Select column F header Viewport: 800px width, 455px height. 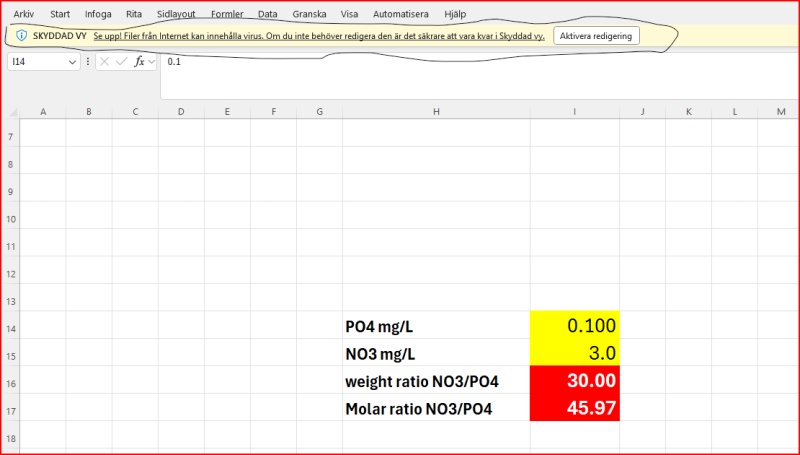[273, 112]
